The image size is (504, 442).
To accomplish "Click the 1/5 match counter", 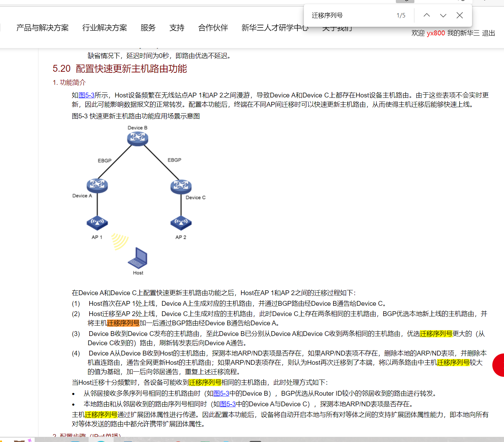I will pyautogui.click(x=401, y=15).
